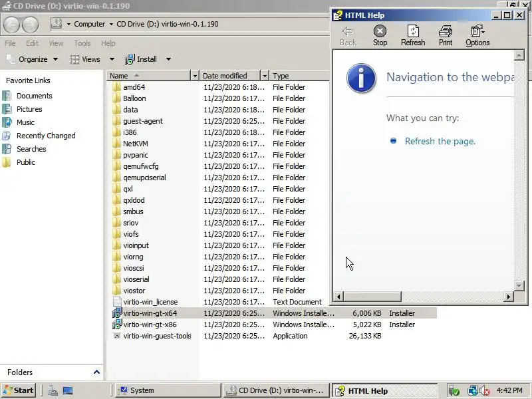
Task: Open the File menu
Action: [10, 43]
